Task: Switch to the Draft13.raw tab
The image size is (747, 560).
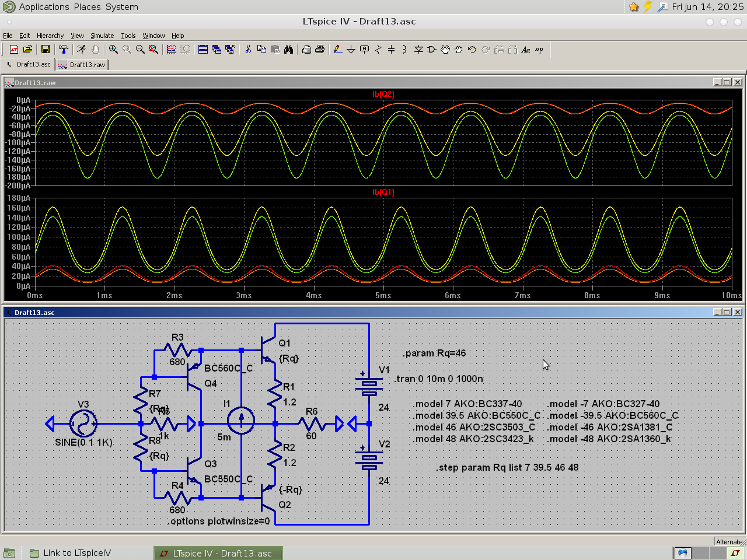Action: point(82,65)
